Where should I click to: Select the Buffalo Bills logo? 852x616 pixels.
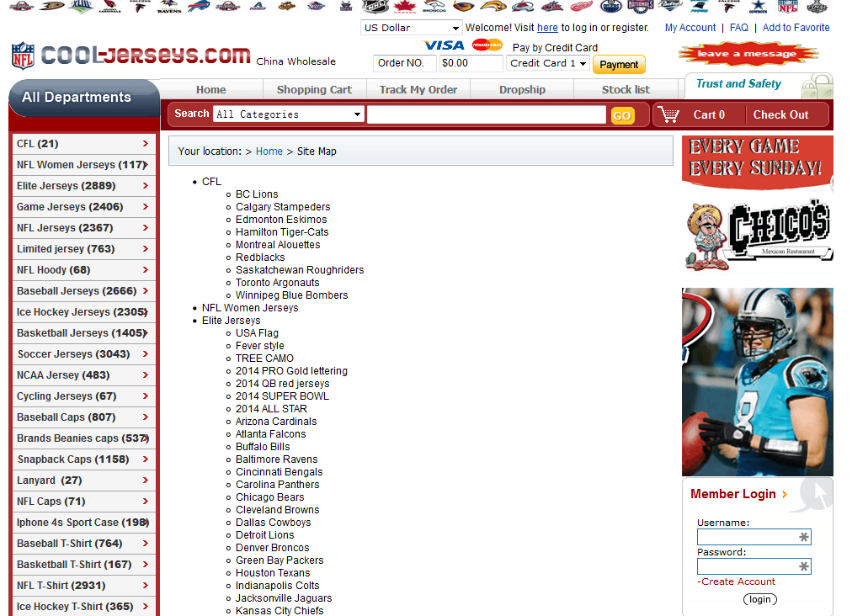[199, 6]
